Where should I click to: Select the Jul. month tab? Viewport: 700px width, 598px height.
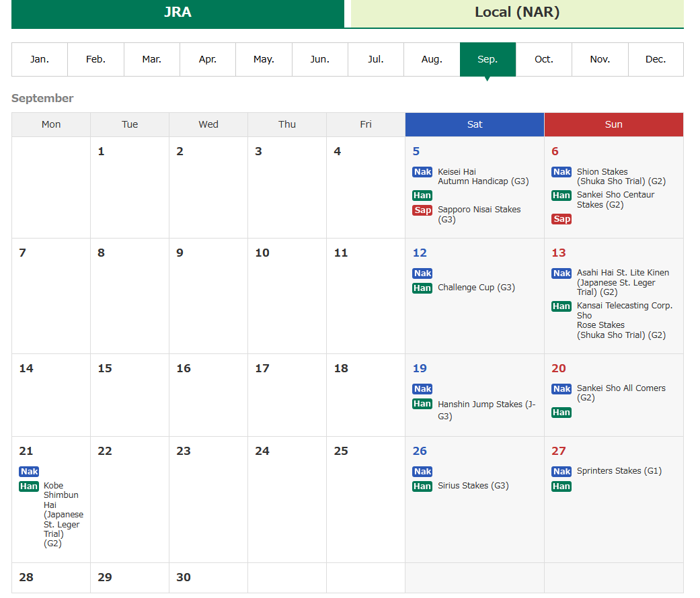pyautogui.click(x=376, y=59)
